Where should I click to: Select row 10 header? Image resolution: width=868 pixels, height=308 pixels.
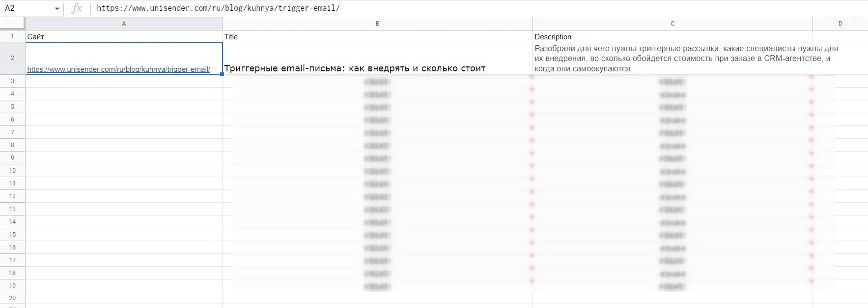12,171
